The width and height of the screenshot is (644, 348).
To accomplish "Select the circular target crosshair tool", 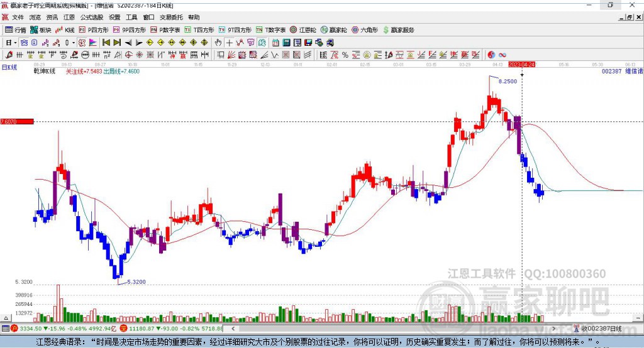I will [128, 55].
